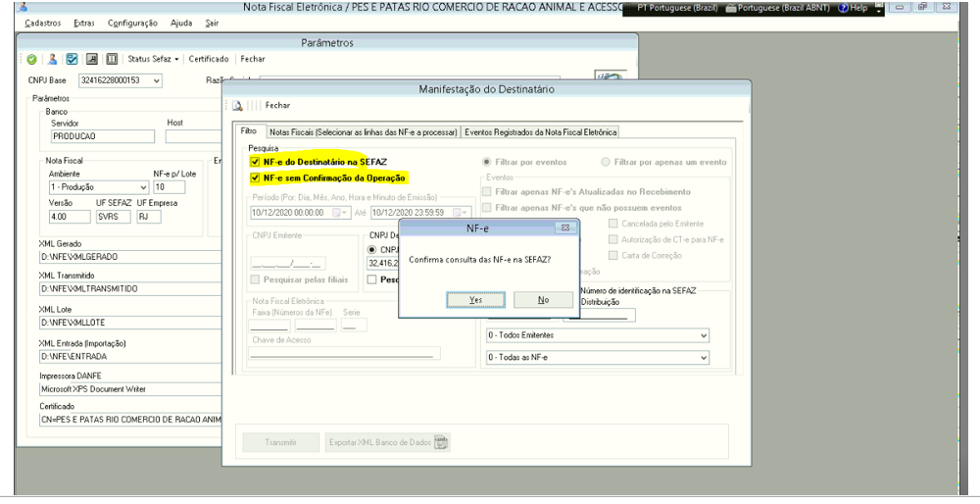Click the NF-e p/ Lote field
The height and width of the screenshot is (504, 980).
pos(170,187)
